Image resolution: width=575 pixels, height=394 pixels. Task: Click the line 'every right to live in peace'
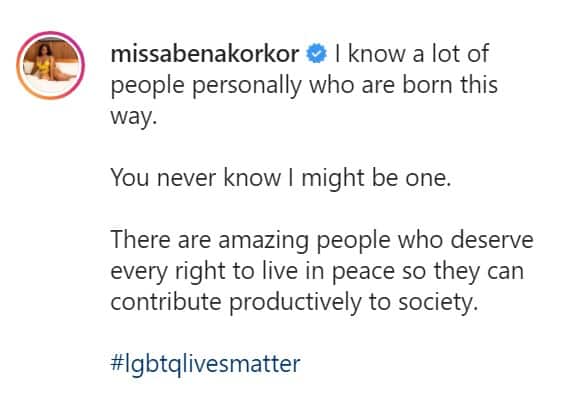click(253, 271)
